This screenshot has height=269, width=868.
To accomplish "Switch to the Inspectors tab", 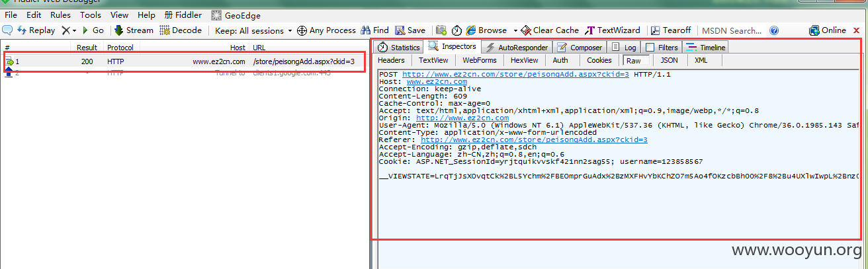I will pyautogui.click(x=453, y=47).
